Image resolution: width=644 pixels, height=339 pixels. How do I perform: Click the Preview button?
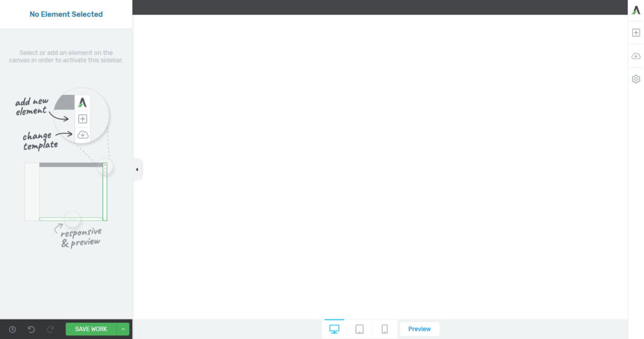coord(419,329)
